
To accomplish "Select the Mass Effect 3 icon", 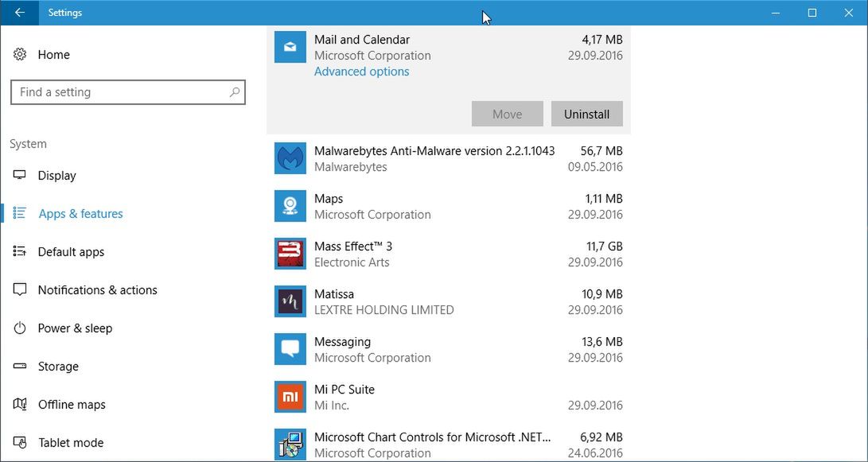I will [290, 254].
